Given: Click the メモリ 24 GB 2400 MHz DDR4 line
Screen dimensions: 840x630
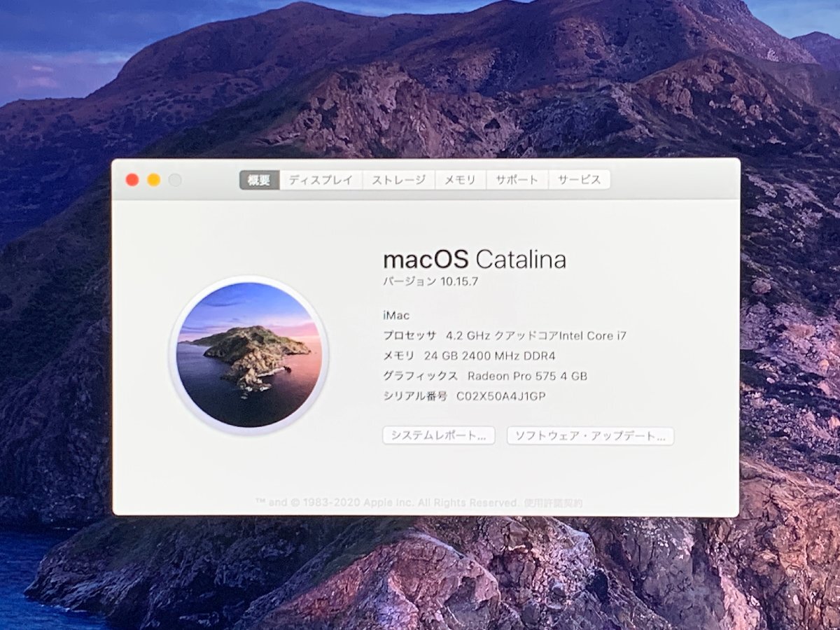Looking at the screenshot, I should coord(469,356).
